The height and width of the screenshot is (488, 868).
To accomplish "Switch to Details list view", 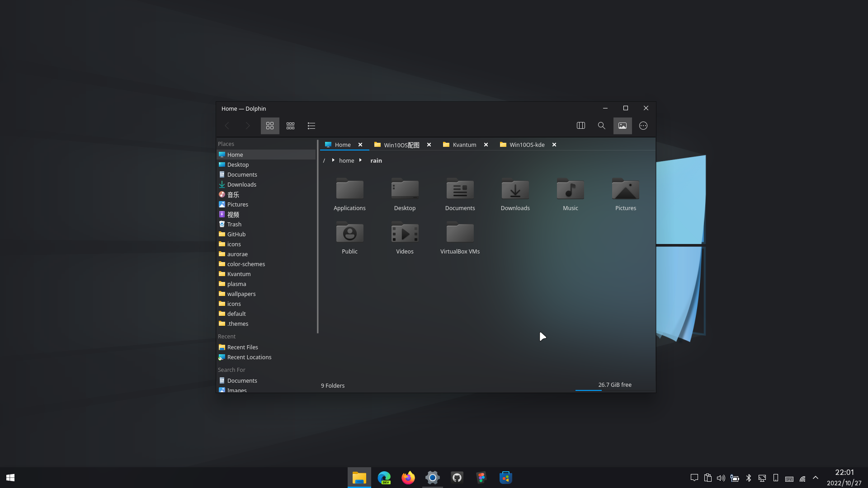I will click(x=311, y=126).
